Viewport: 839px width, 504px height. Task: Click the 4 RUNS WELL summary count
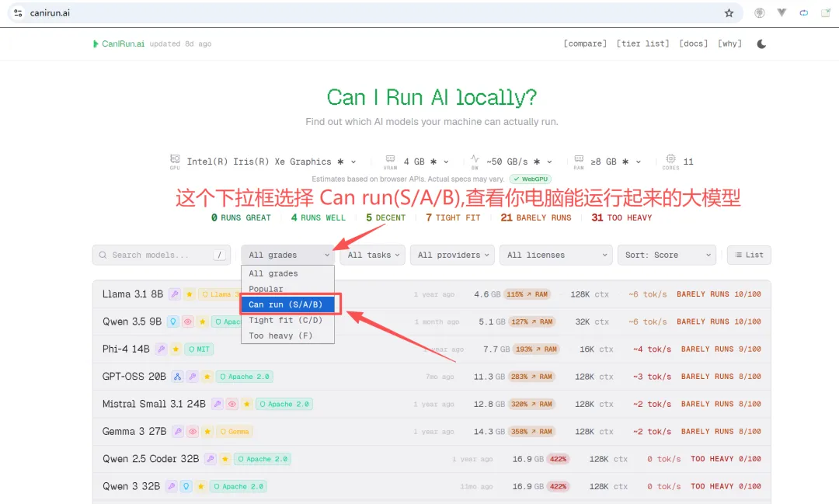[318, 217]
